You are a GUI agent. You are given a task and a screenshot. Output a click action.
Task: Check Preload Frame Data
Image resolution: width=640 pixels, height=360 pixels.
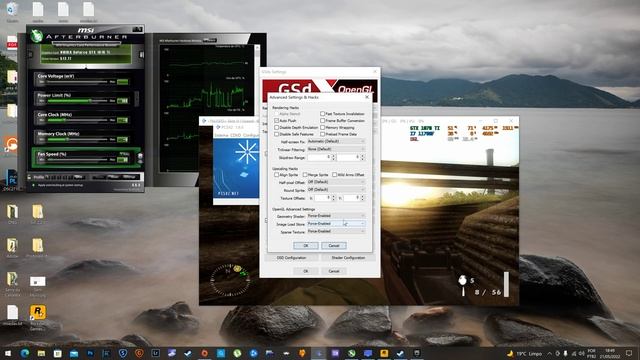coord(322,134)
